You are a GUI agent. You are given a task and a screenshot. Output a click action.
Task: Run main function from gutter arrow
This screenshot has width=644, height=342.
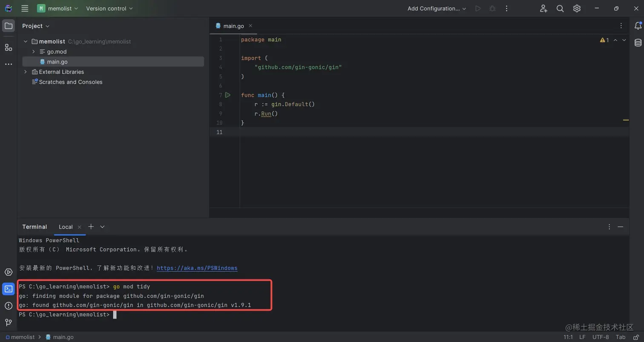[x=228, y=95]
